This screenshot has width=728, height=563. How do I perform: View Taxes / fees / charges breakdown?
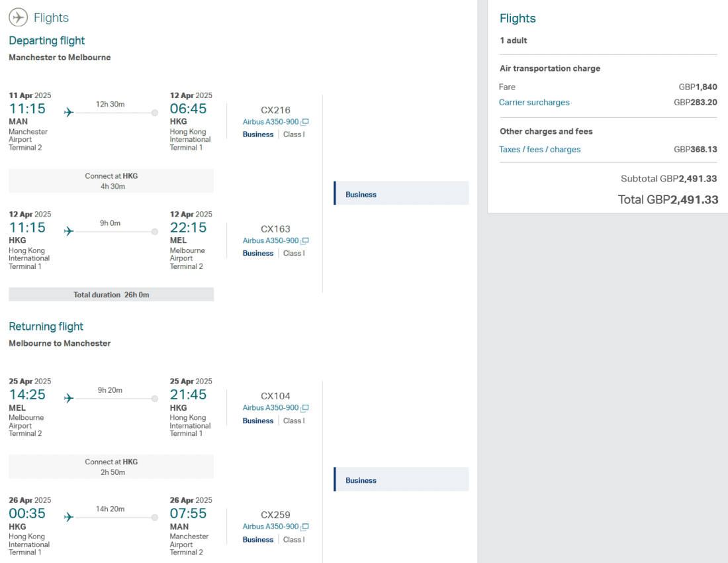(539, 150)
